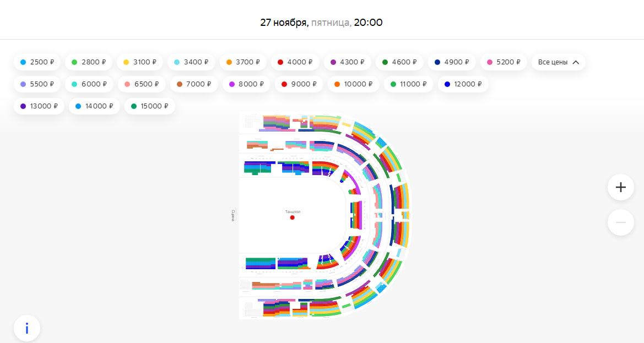Filter seats by 15000 ₽ price
The height and width of the screenshot is (343, 644).
point(150,106)
